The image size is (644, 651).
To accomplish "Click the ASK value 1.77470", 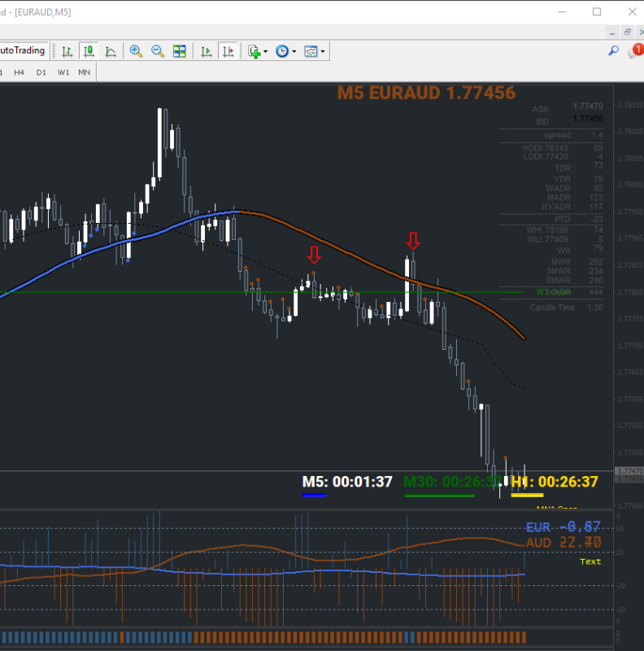I will click(588, 107).
